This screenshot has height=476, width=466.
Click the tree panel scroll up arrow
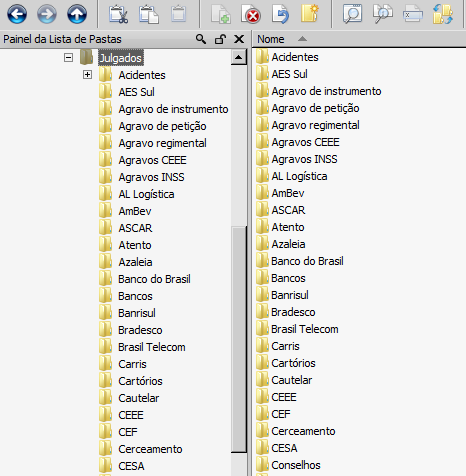[x=238, y=57]
